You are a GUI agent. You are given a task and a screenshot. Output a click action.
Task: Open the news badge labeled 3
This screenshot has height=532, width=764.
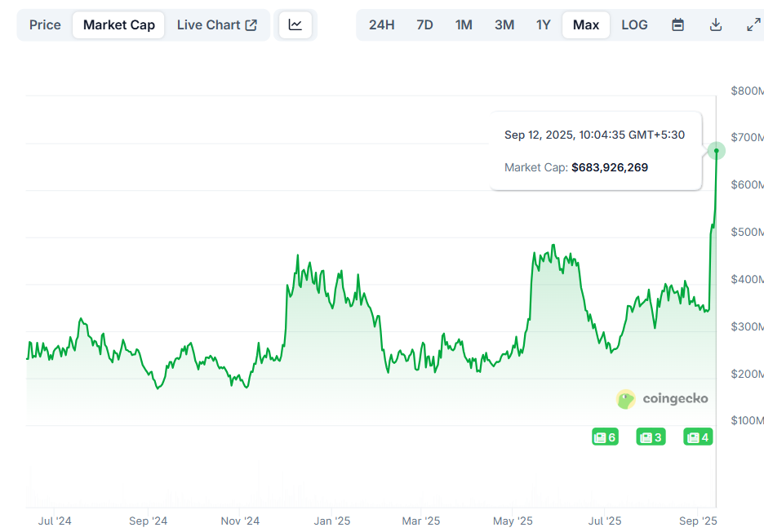(x=650, y=437)
